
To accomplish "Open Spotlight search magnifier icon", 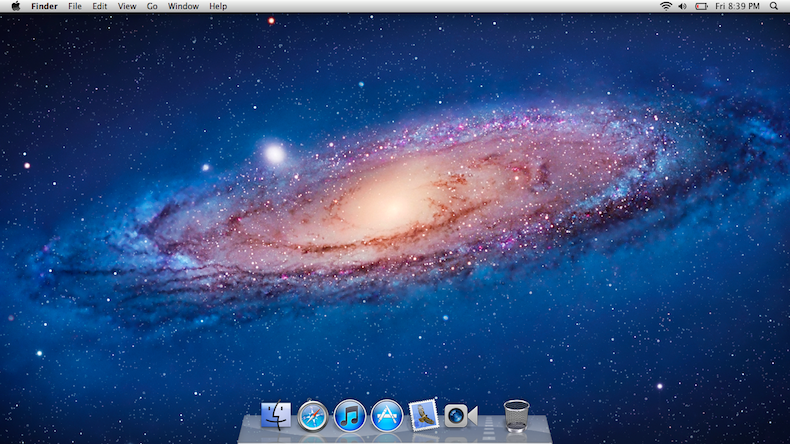I will click(x=774, y=6).
